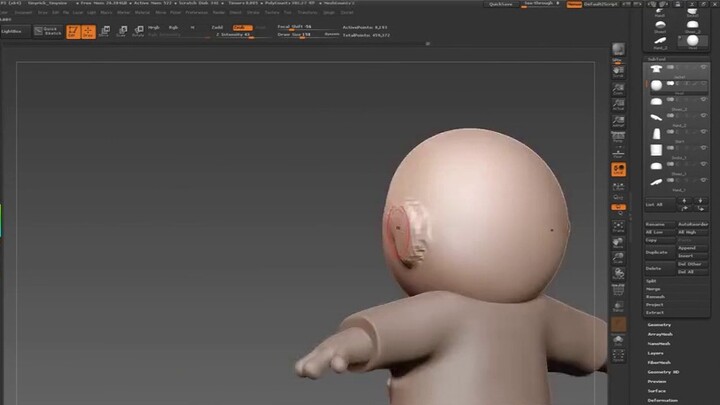Open the LightBox browser

(x=13, y=31)
